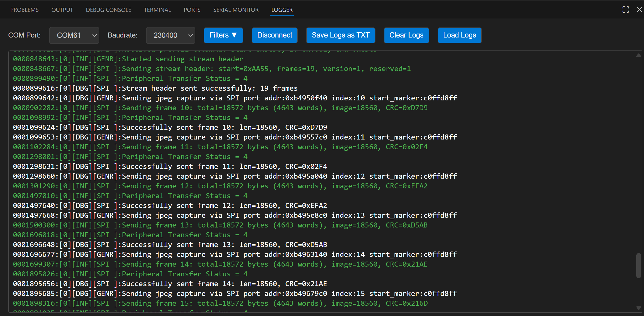The image size is (644, 316).
Task: Switch to the OUTPUT tab
Action: [62, 10]
